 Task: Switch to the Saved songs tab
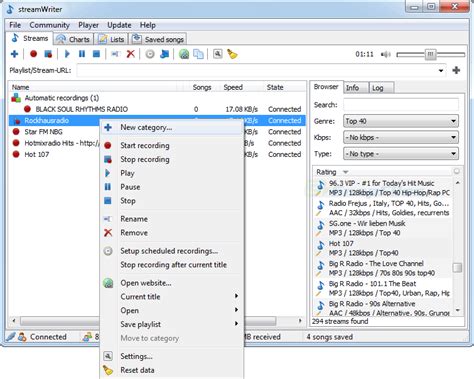pyautogui.click(x=158, y=39)
